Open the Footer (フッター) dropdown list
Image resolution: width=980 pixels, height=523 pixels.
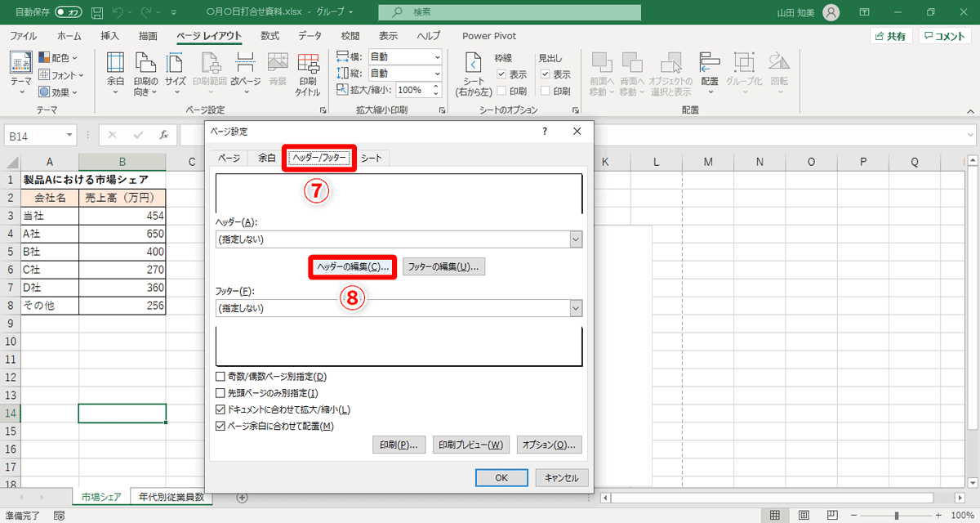pos(576,308)
